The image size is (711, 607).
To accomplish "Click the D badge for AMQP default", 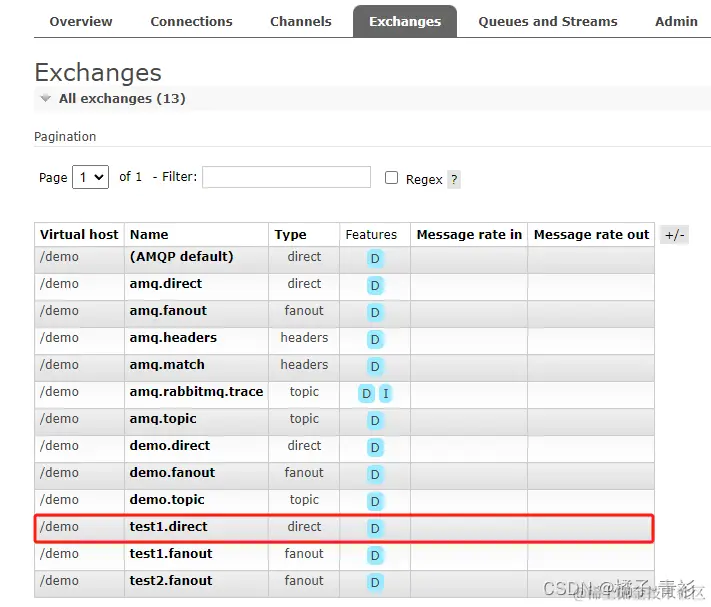I will point(375,258).
